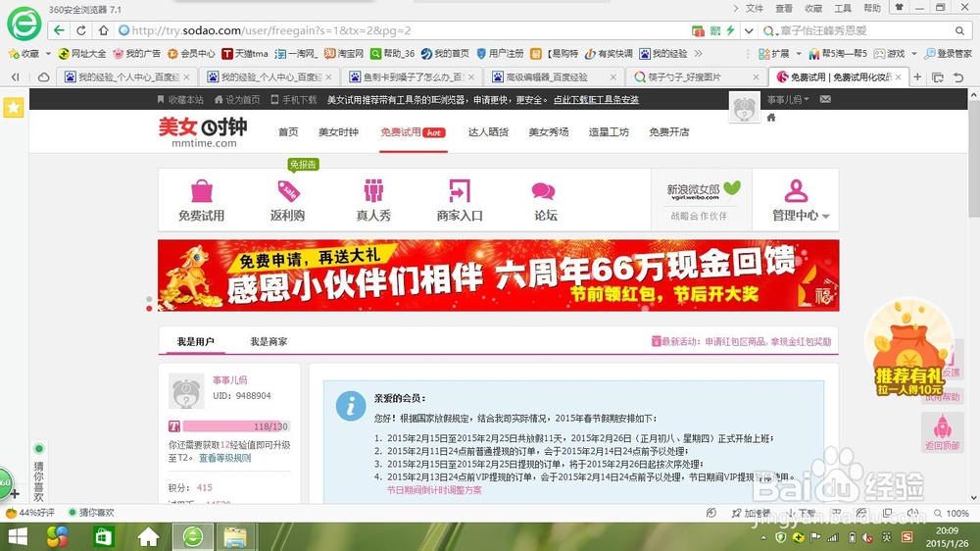Open new browser tab with plus icon
The width and height of the screenshot is (980, 551).
(917, 76)
